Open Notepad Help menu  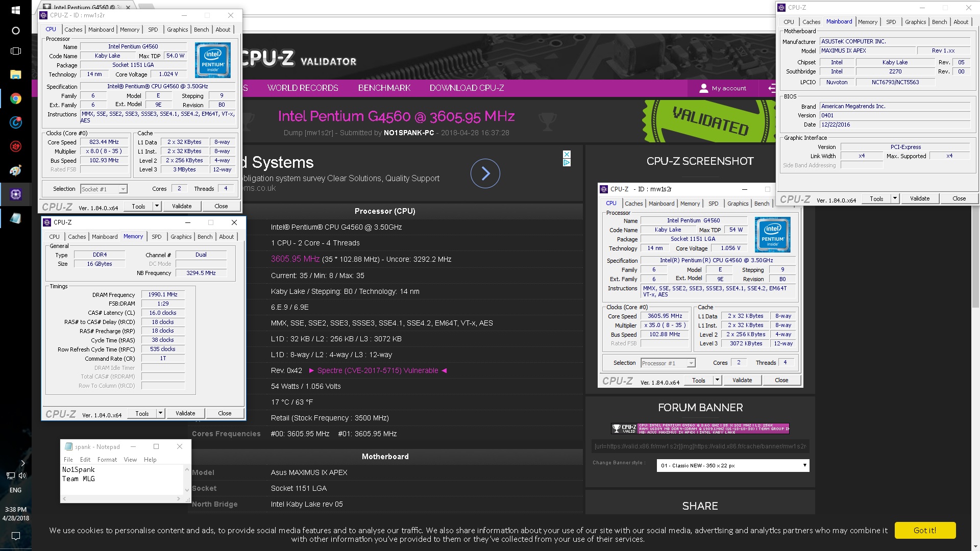(x=150, y=460)
